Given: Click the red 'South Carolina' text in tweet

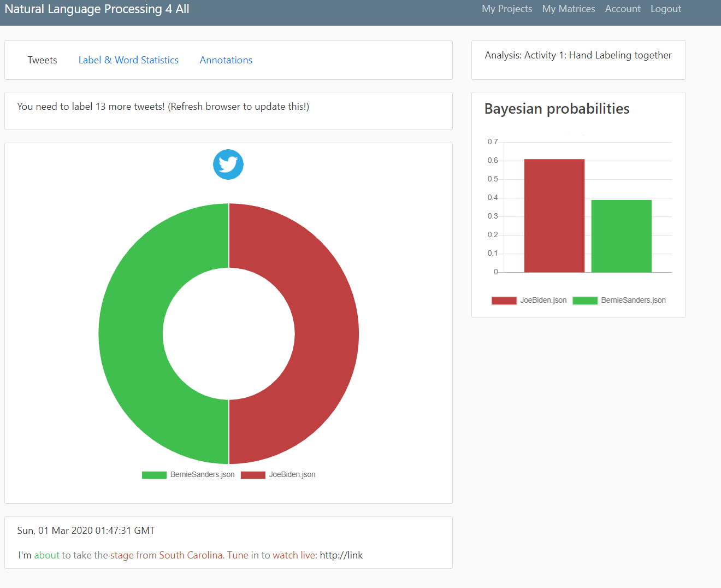Looking at the screenshot, I should [x=191, y=555].
